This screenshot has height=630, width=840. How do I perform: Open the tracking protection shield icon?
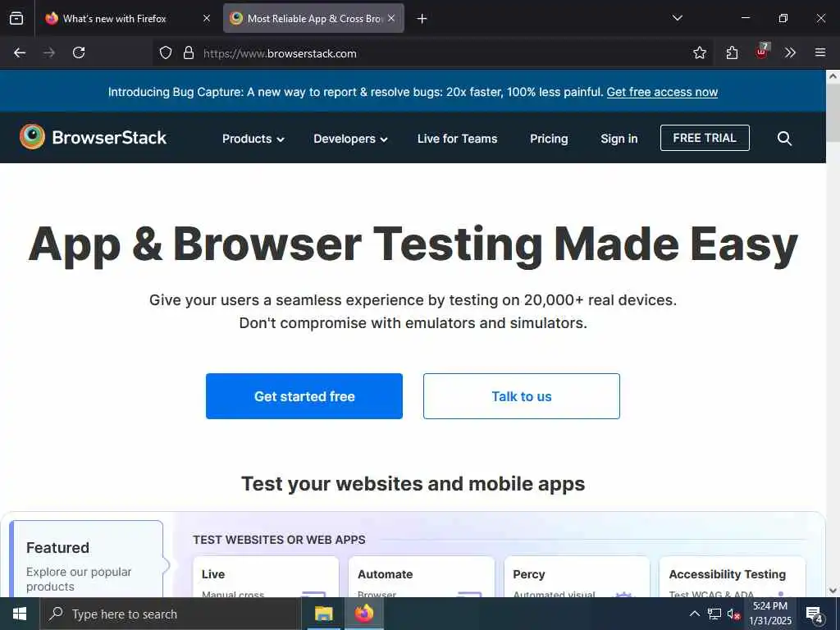point(166,52)
